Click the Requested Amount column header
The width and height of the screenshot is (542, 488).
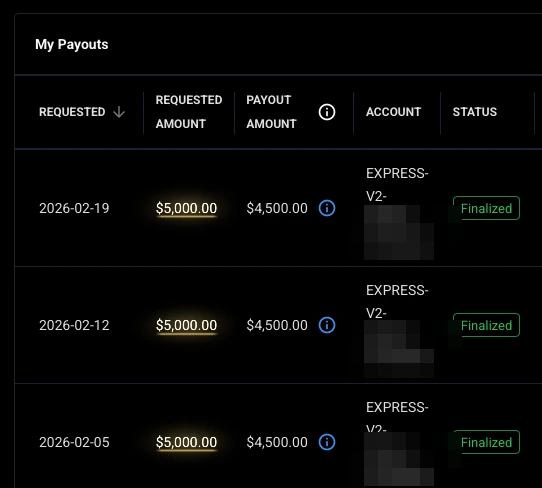click(189, 112)
